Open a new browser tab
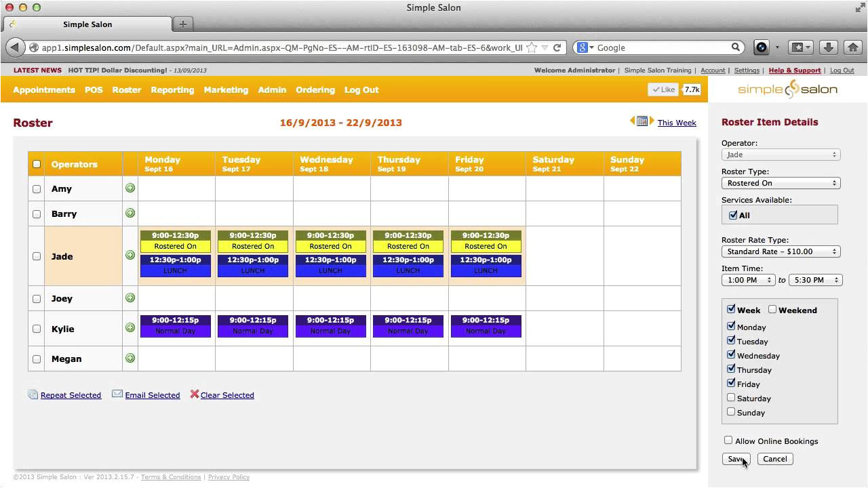The width and height of the screenshot is (868, 488). click(x=183, y=24)
